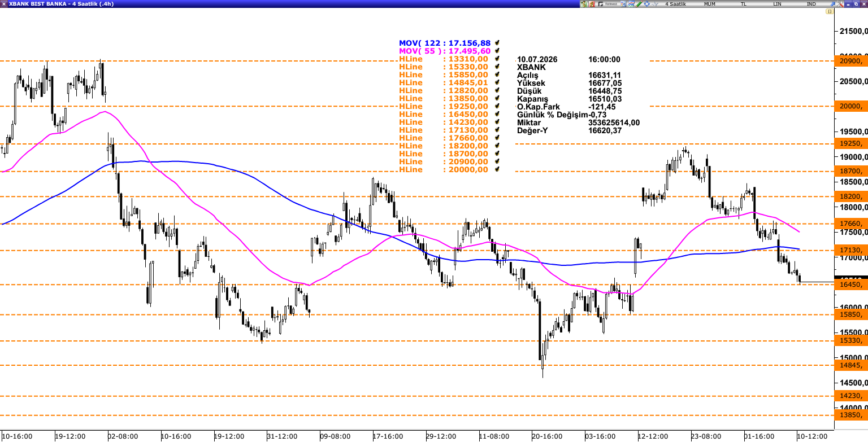Click the HLine : 20900,00 legend entry
The image size is (868, 442).
click(x=444, y=161)
